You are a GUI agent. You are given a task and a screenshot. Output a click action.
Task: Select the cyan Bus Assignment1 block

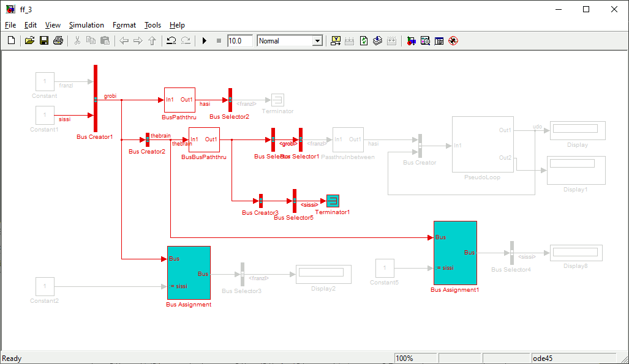455,253
